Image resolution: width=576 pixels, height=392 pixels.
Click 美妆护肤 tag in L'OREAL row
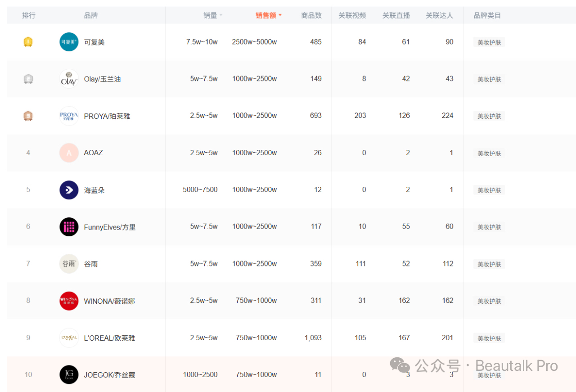click(489, 338)
